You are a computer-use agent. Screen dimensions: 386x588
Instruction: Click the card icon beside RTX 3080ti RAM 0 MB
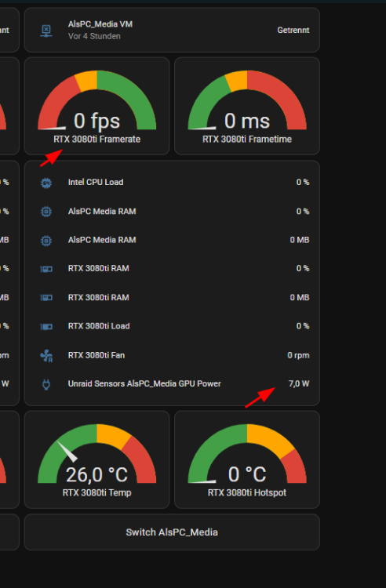pyautogui.click(x=46, y=298)
